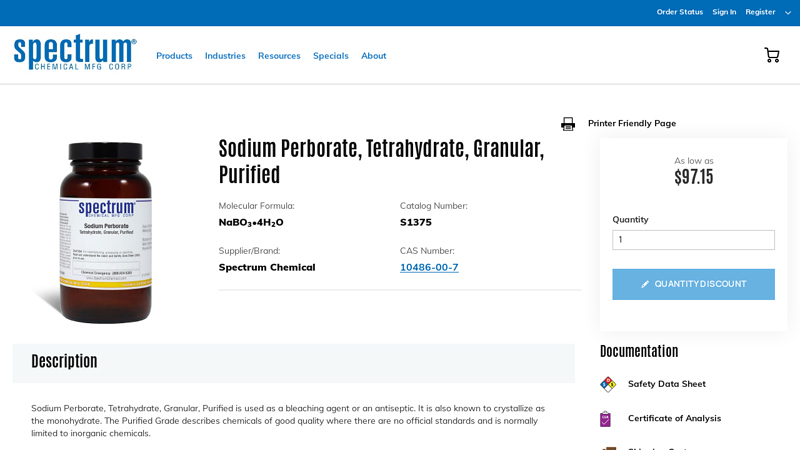
Task: Go to Order Status
Action: (x=680, y=12)
